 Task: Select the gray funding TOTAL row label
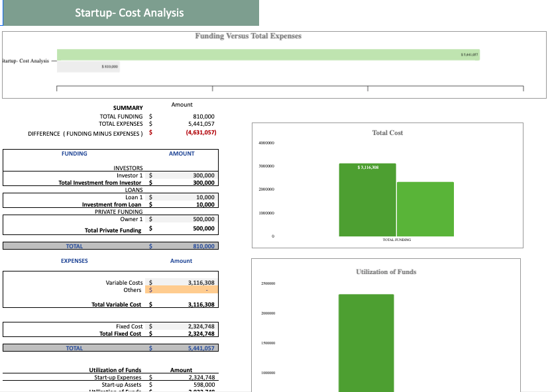[x=74, y=246]
